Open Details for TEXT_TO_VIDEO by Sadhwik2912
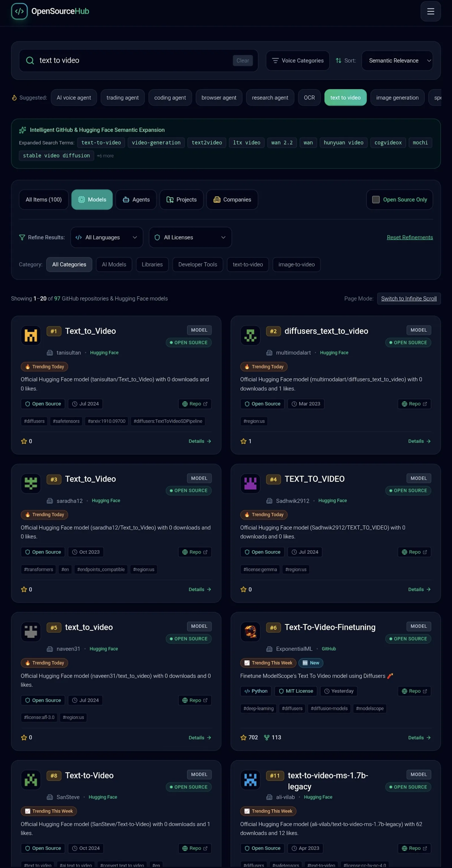Viewport: 452px width, 868px height. point(419,589)
